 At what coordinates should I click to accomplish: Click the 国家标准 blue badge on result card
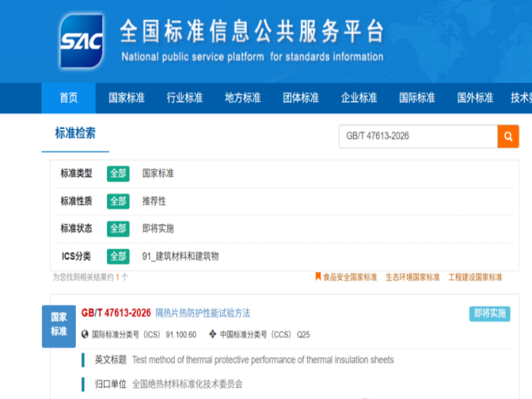click(59, 326)
